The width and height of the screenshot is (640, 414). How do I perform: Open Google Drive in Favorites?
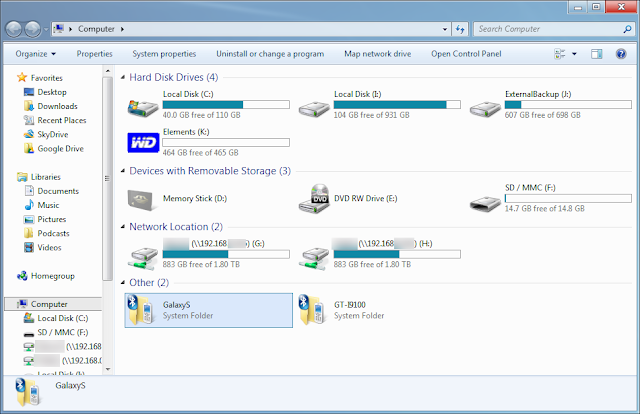[60, 149]
